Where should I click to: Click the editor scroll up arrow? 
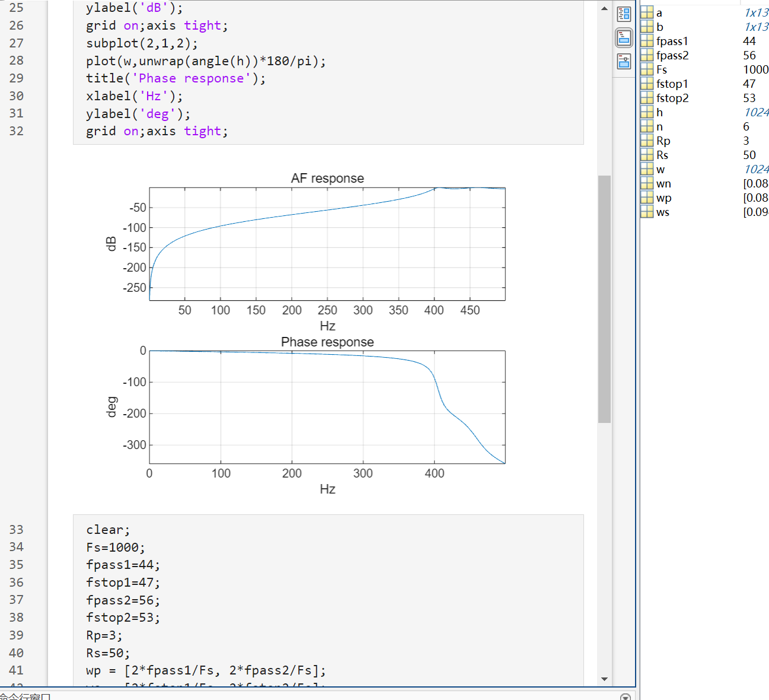pos(604,8)
